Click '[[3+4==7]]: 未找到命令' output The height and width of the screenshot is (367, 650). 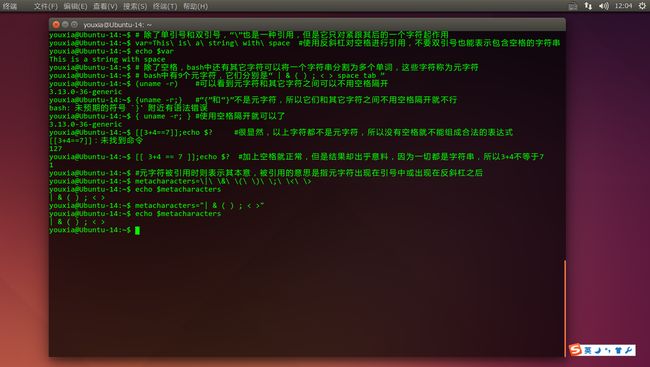[x=96, y=141]
